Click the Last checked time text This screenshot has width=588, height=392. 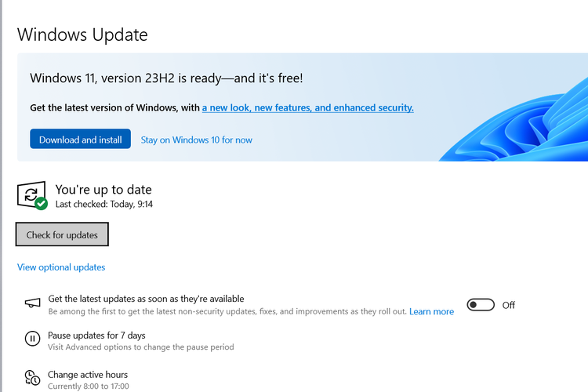104,204
